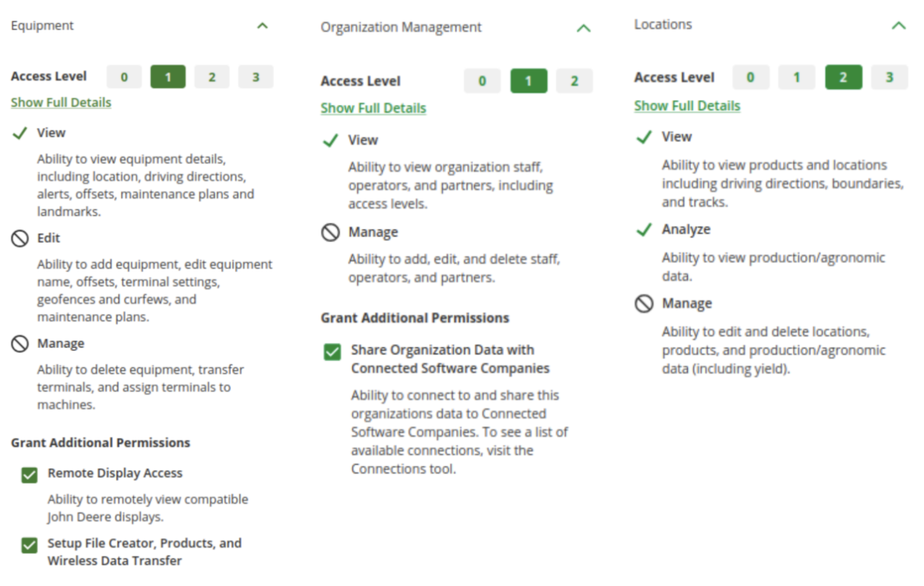The width and height of the screenshot is (924, 586).
Task: Click Remote Display Access label text
Action: point(115,474)
